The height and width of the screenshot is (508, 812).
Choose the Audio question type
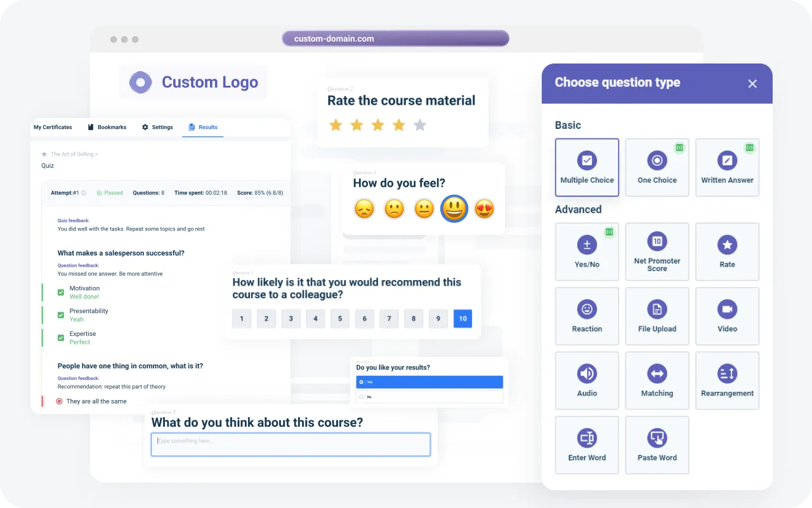(587, 380)
